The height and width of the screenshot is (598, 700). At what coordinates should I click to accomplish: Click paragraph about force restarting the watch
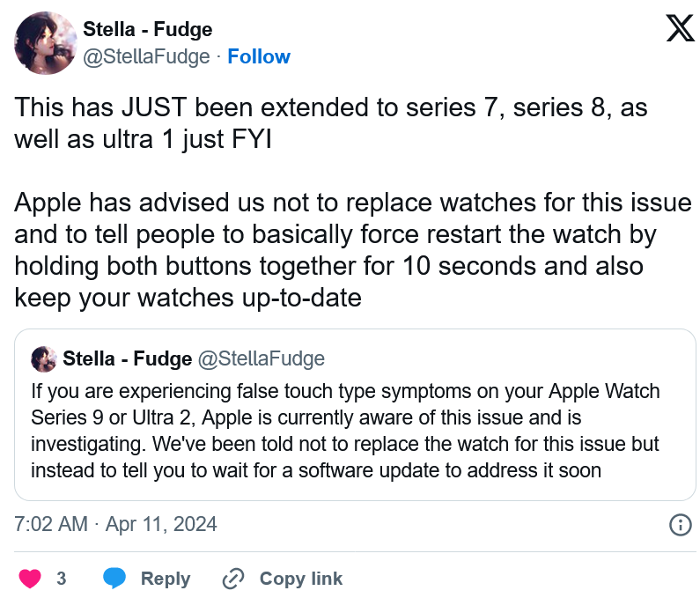pyautogui.click(x=353, y=250)
